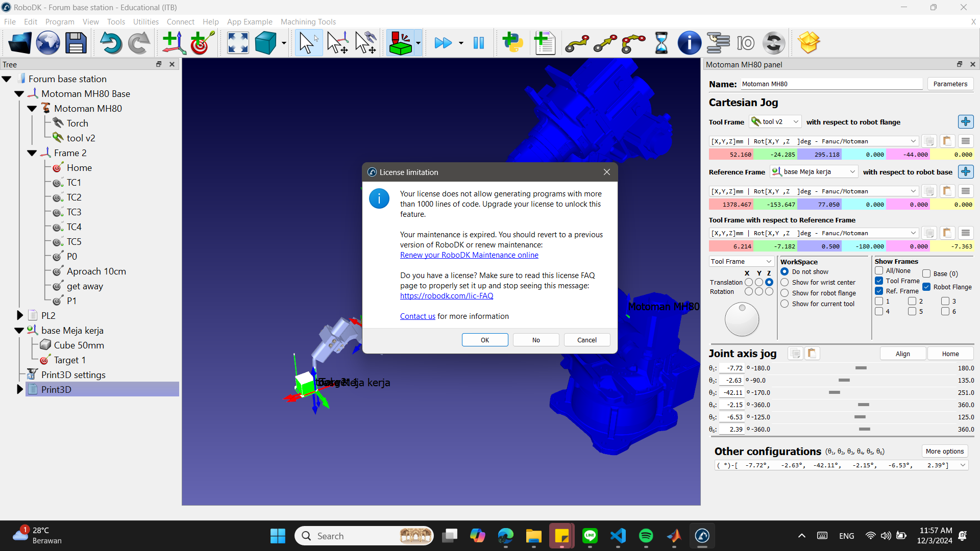Click the blue info icon in toolbar
The height and width of the screenshot is (551, 980).
(689, 43)
